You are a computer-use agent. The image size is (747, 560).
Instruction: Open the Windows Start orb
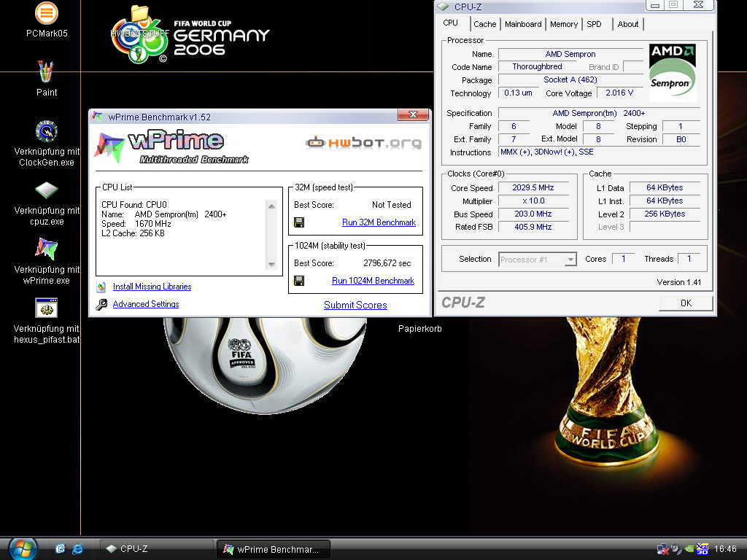coord(23,548)
